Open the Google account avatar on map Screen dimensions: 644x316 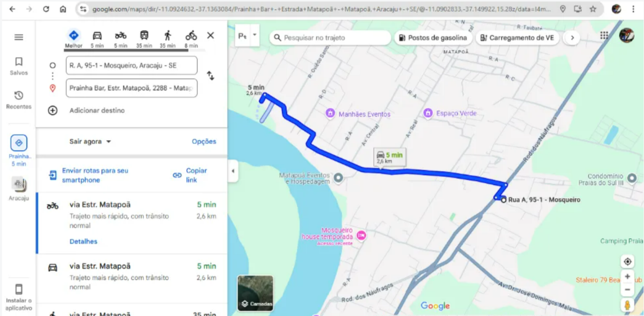coord(627,35)
